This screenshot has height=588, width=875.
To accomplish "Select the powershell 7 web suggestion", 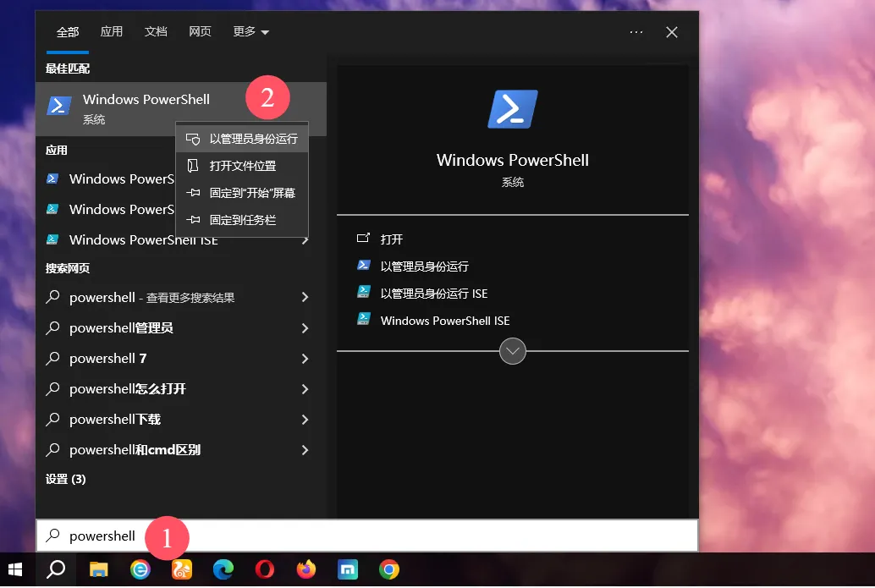I will 181,358.
